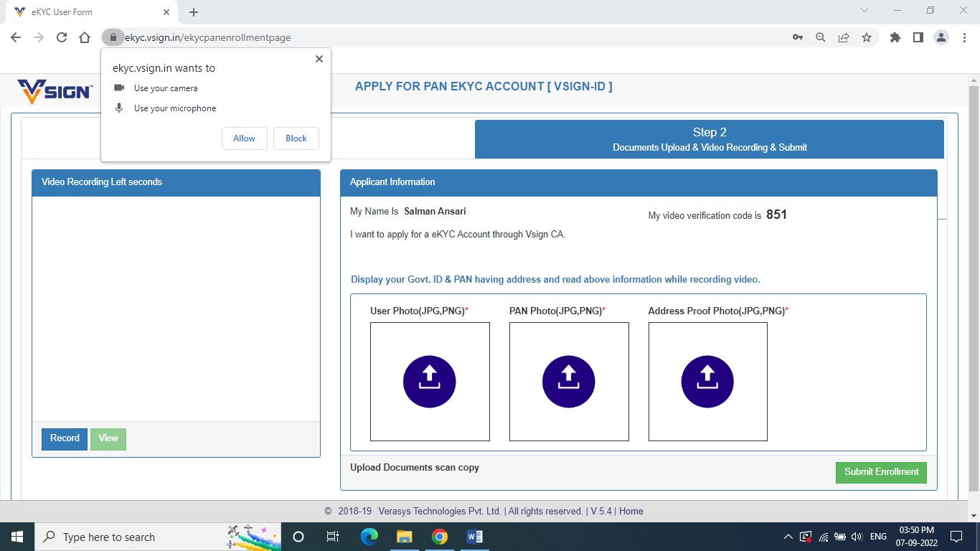This screenshot has height=551, width=980.
Task: Click the taskbar search box
Action: pyautogui.click(x=158, y=537)
